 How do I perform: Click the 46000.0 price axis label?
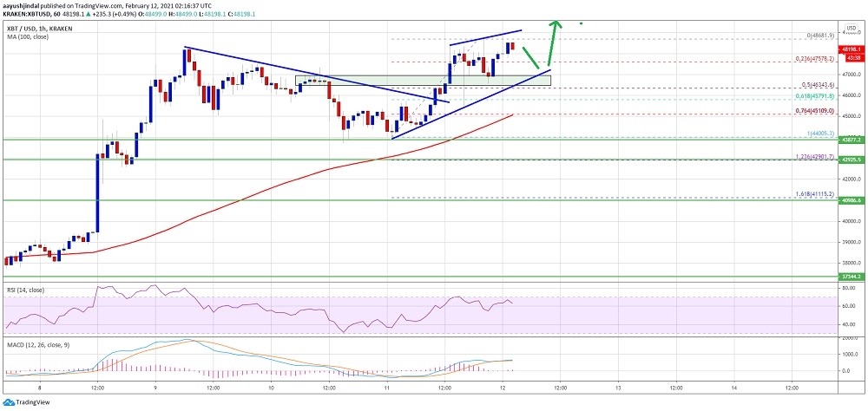[852, 95]
